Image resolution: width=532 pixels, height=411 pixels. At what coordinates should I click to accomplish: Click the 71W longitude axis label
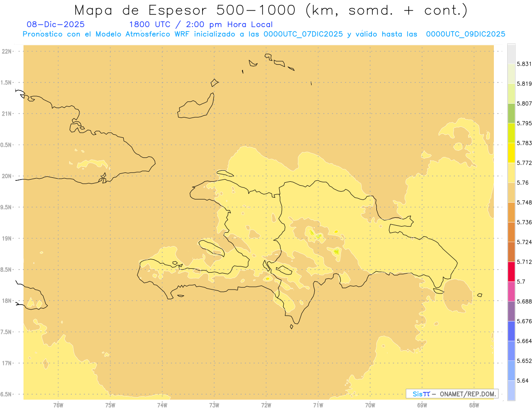pyautogui.click(x=318, y=405)
